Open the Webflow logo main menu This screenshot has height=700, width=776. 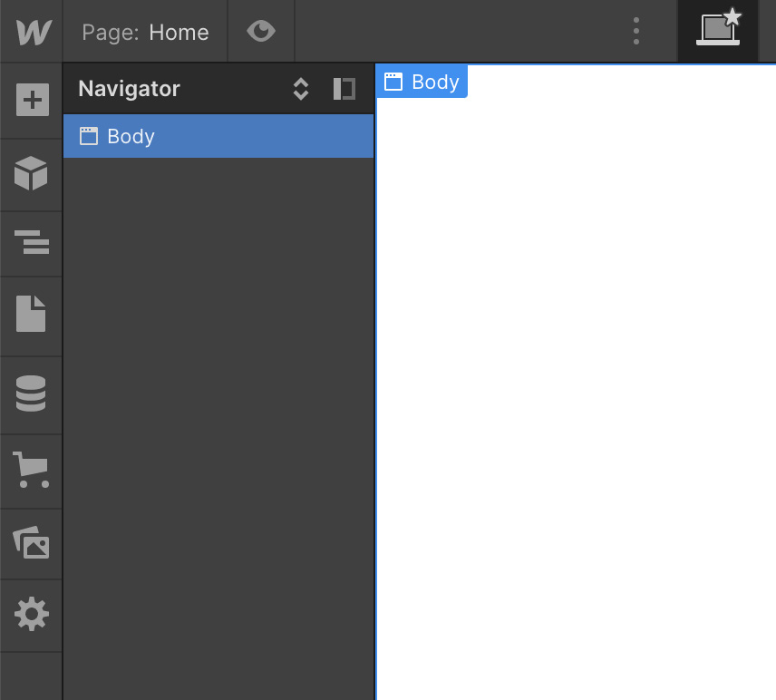32,33
